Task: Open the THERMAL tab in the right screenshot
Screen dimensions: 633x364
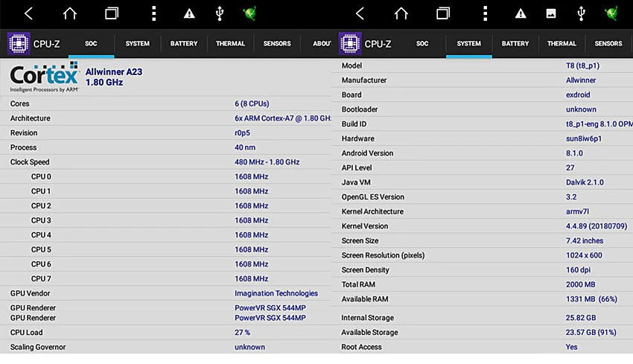Action: [562, 44]
